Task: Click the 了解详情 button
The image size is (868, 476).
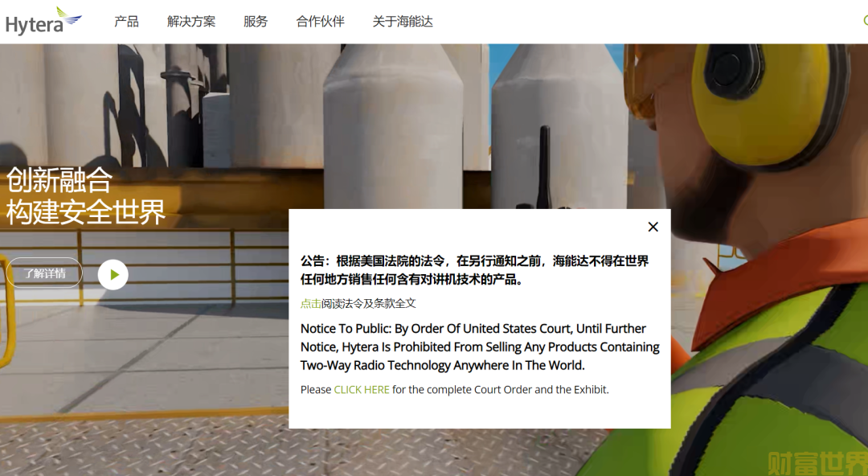Action: (45, 273)
